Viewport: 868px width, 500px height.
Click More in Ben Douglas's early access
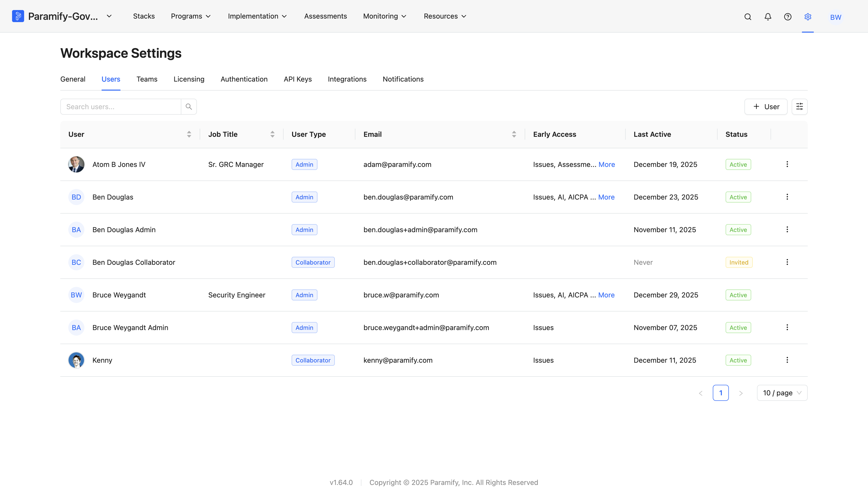tap(607, 197)
